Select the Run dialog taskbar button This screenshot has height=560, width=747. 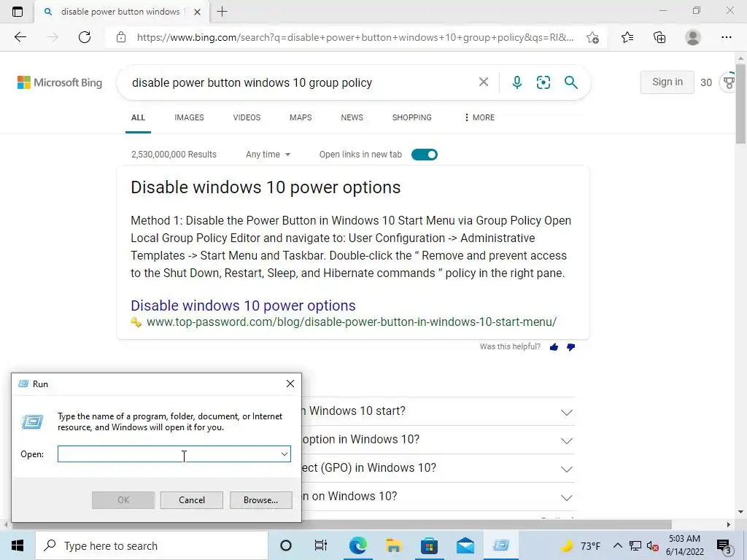(x=501, y=545)
